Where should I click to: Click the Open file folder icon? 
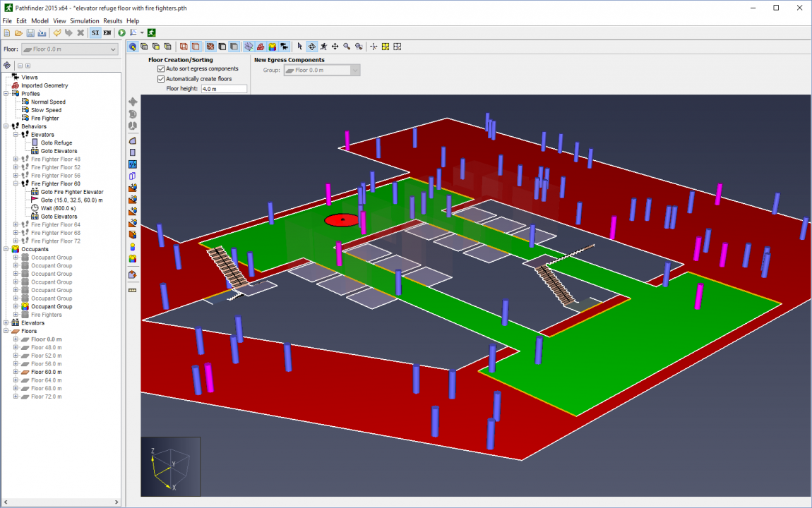coord(18,32)
